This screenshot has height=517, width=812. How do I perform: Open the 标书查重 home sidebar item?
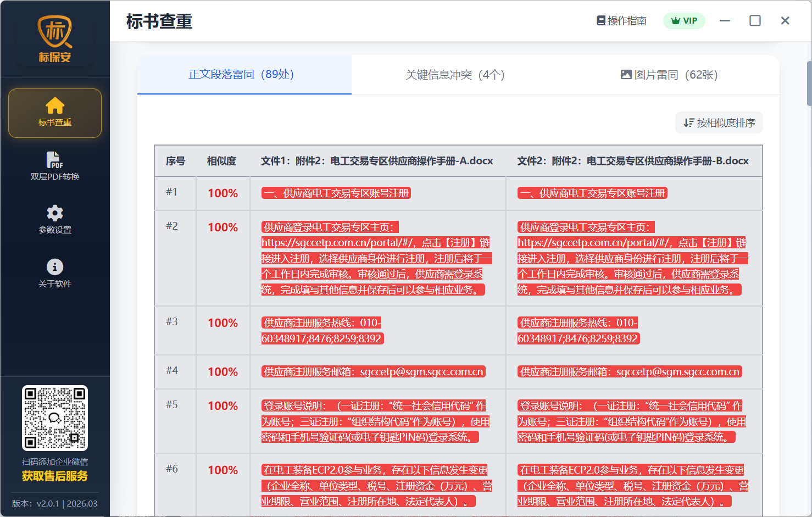point(55,113)
